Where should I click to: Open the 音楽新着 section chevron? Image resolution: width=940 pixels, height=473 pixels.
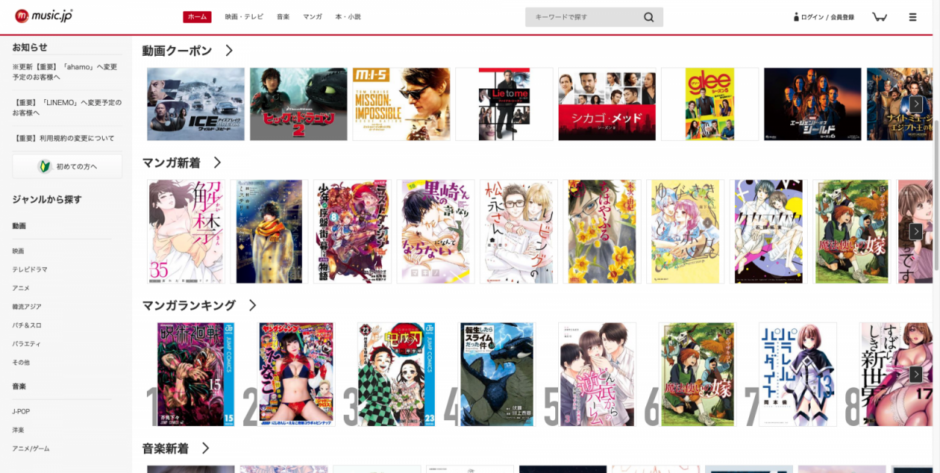[205, 448]
